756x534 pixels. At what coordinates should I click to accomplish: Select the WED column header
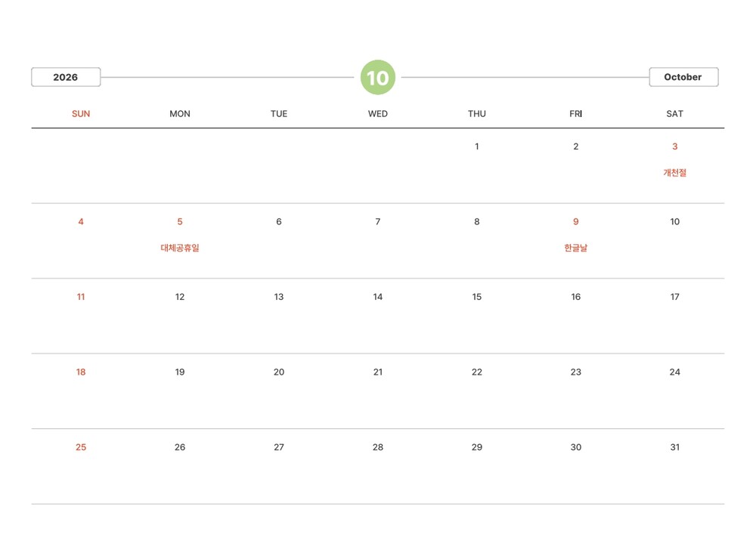(x=377, y=114)
